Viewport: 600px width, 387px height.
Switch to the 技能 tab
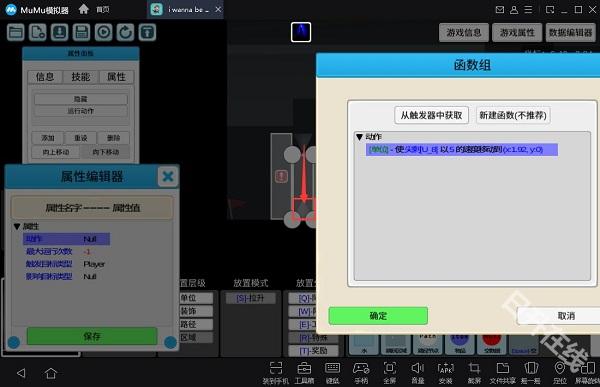click(81, 77)
